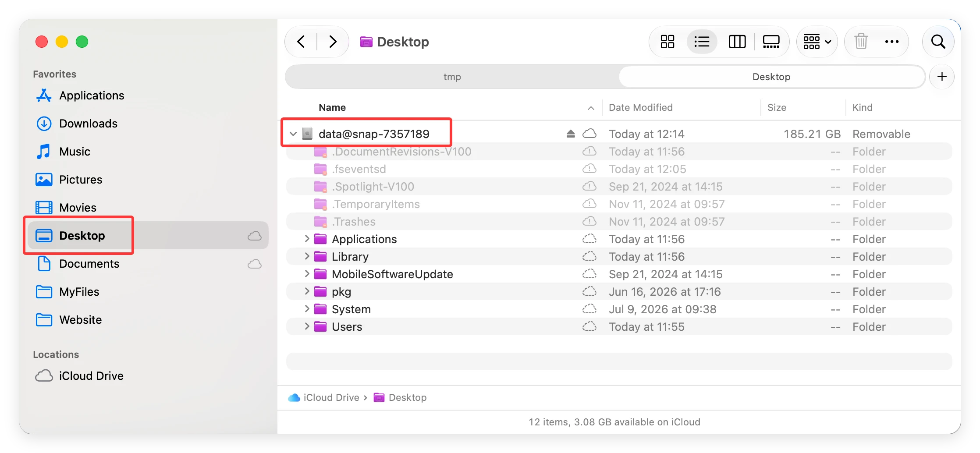Switch to list view
The image size is (980, 453).
click(x=702, y=42)
